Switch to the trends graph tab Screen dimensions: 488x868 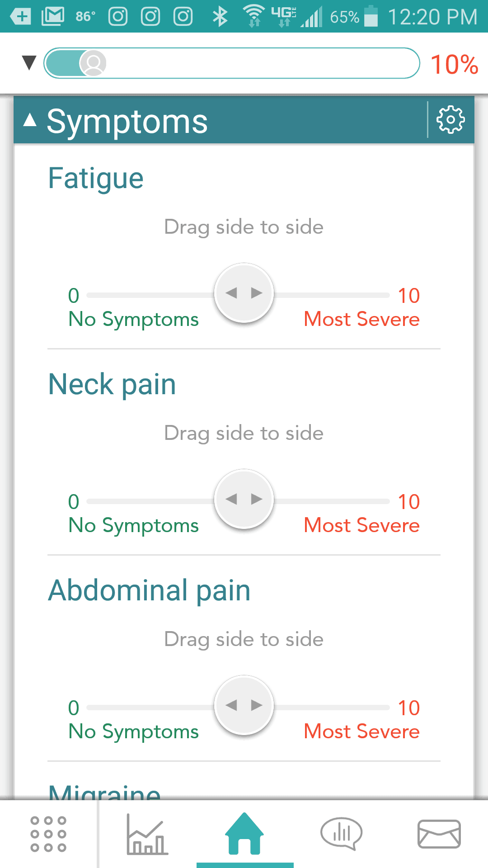(146, 834)
